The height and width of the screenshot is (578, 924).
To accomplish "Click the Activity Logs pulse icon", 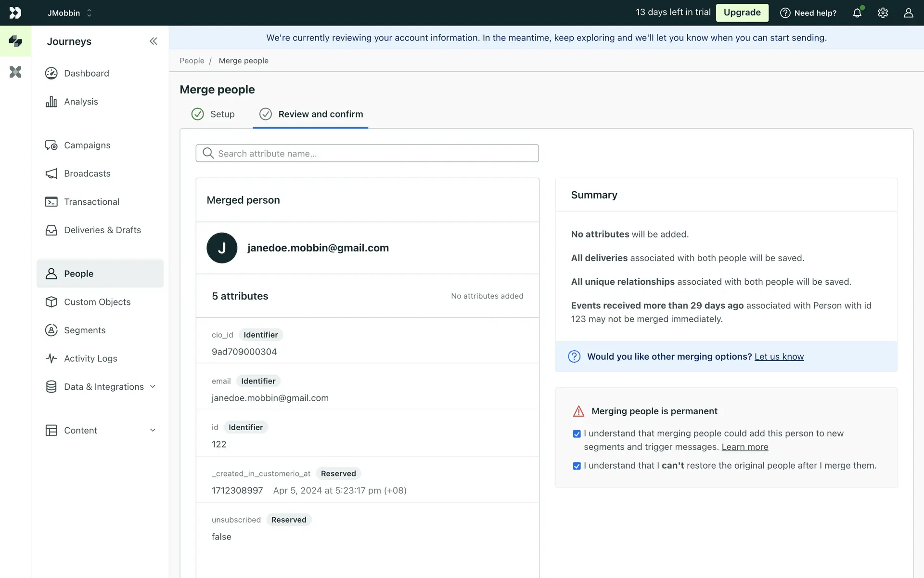I will coord(51,358).
